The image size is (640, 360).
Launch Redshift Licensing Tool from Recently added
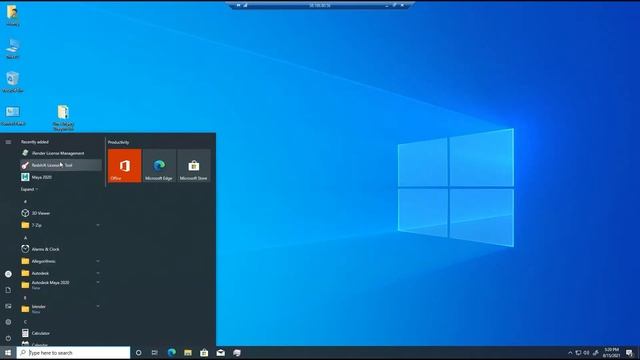pyautogui.click(x=60, y=165)
